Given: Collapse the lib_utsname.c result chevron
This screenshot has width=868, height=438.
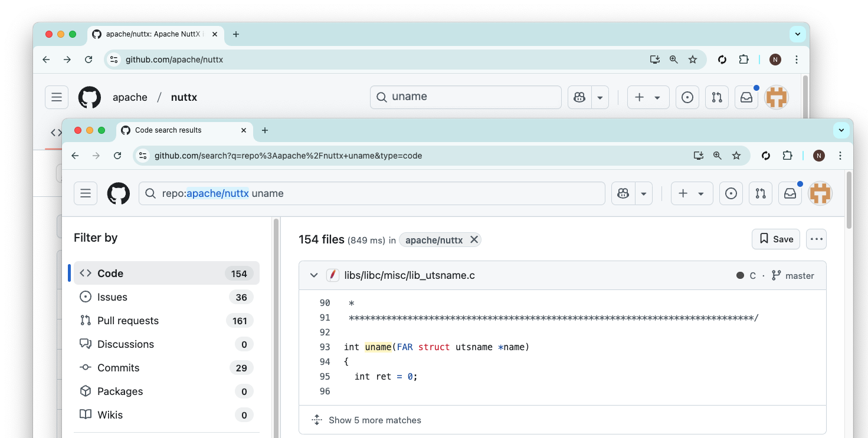Looking at the screenshot, I should click(313, 275).
